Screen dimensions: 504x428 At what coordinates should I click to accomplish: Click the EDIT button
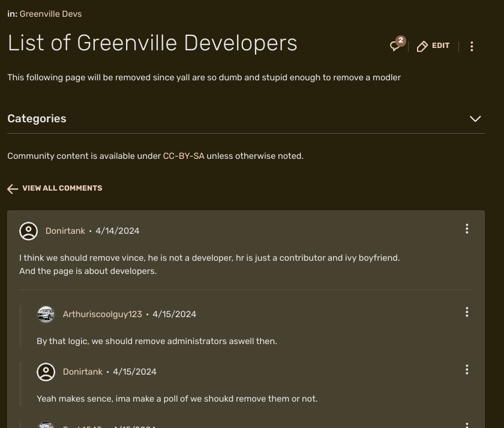pos(433,46)
